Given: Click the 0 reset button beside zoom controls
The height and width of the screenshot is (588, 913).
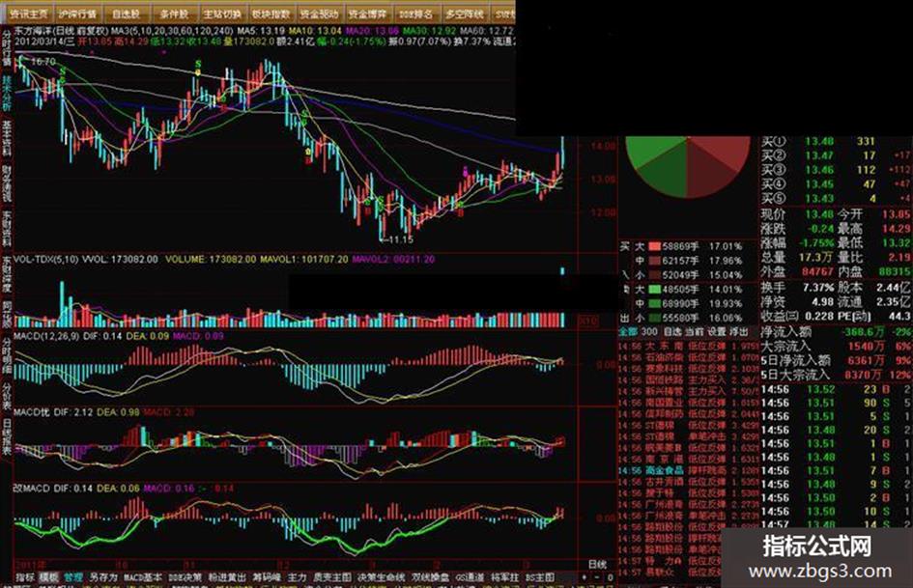Looking at the screenshot, I should coord(610,577).
